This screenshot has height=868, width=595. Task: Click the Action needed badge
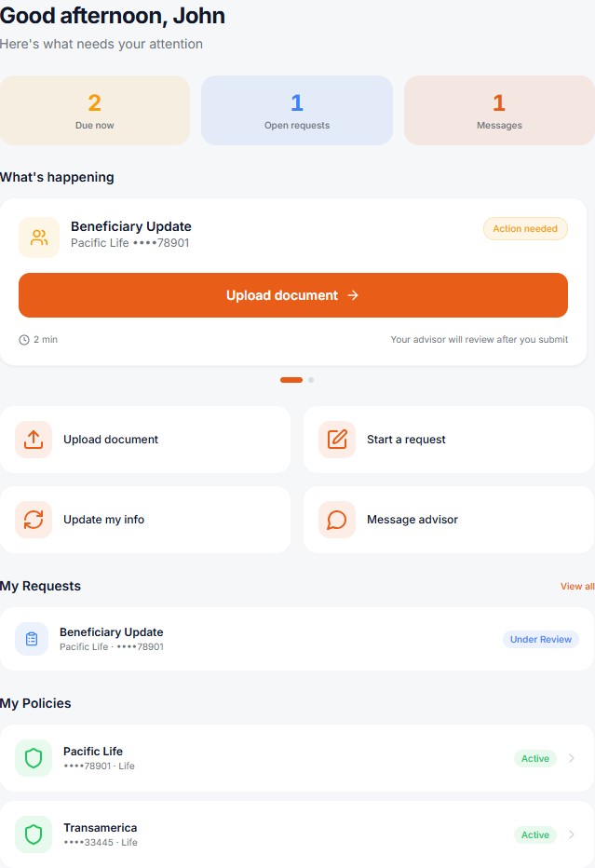coord(525,229)
